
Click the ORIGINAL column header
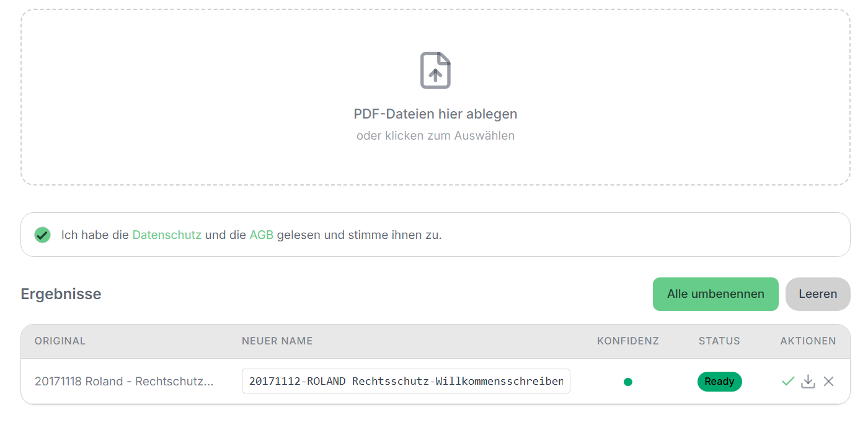click(60, 341)
